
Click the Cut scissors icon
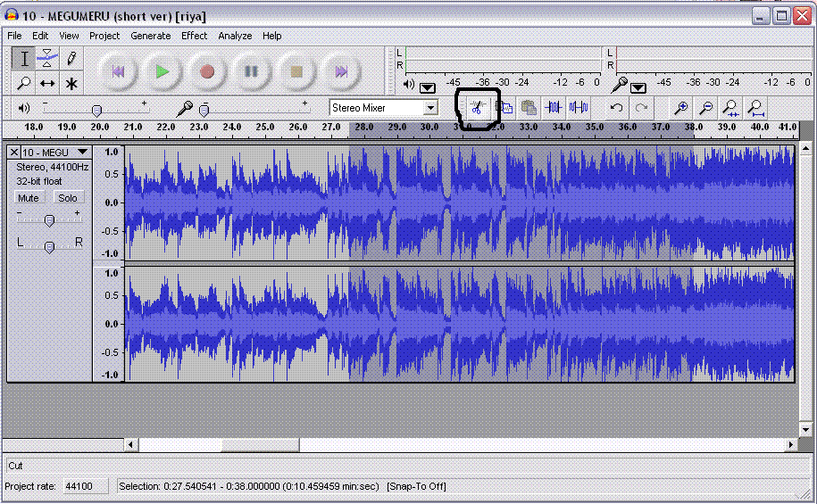(477, 108)
